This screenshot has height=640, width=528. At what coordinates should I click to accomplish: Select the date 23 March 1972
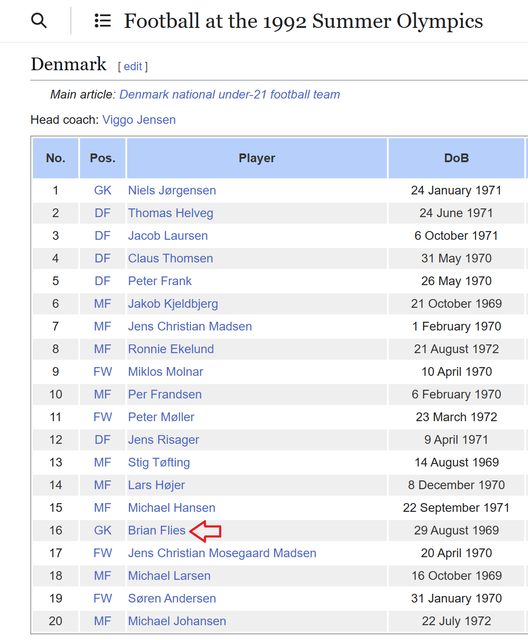pyautogui.click(x=456, y=417)
